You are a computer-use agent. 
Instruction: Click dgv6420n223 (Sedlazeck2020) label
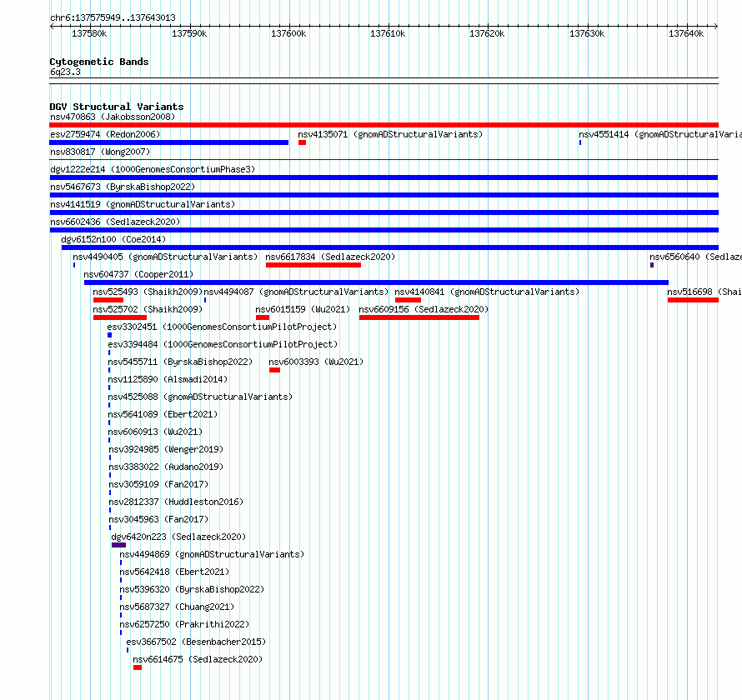coord(178,537)
